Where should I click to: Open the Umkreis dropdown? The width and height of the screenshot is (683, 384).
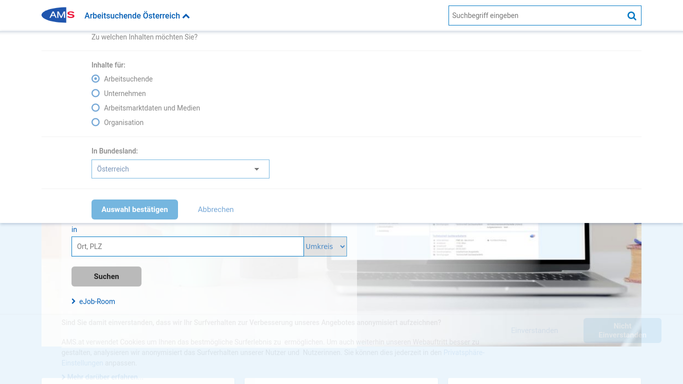(x=325, y=246)
